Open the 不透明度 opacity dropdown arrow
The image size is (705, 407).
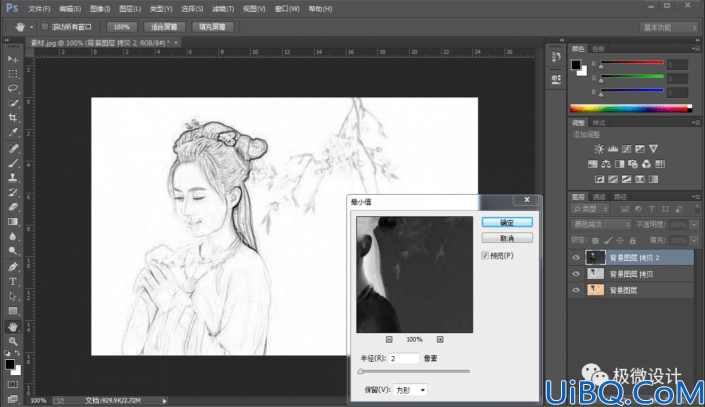click(694, 224)
